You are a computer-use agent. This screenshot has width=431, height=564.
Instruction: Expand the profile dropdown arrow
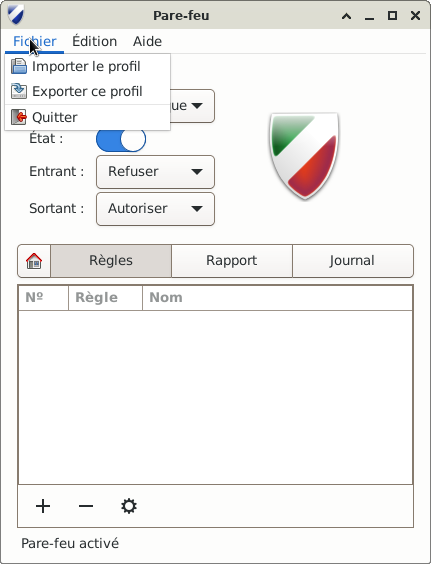[197, 106]
